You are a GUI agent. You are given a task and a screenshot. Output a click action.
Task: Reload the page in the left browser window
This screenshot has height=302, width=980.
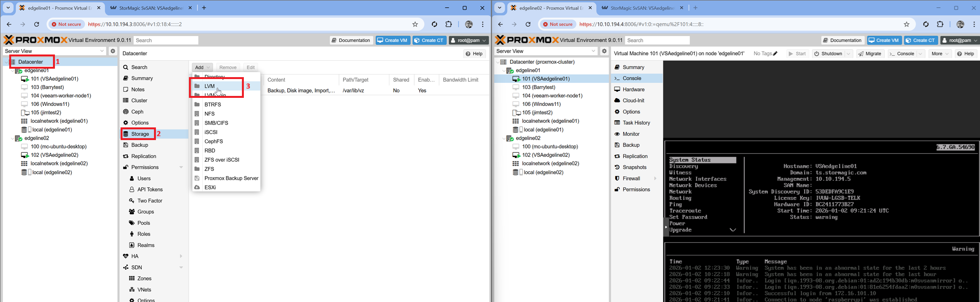click(36, 24)
